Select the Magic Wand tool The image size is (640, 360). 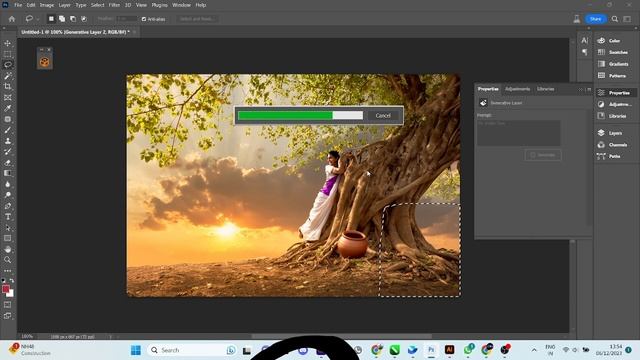8,76
